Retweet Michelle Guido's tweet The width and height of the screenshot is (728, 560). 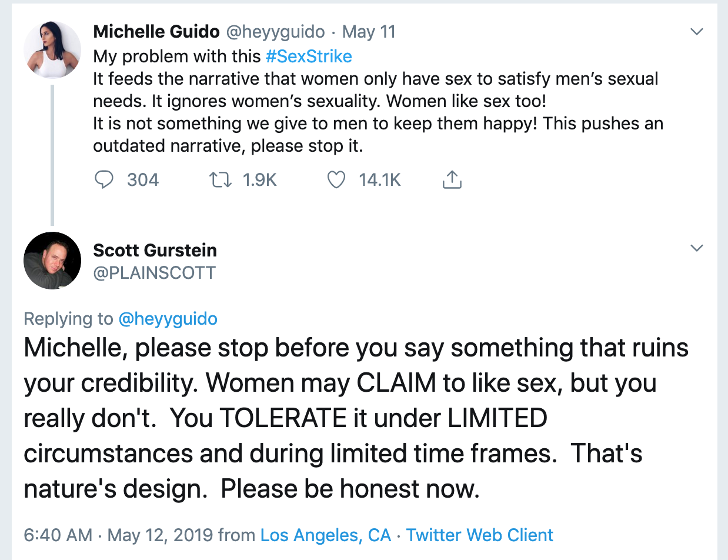tap(221, 179)
